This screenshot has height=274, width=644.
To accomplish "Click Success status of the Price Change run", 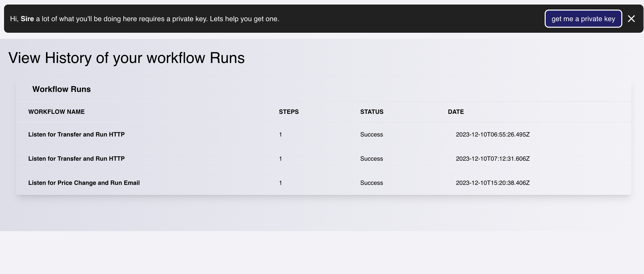I will point(371,183).
